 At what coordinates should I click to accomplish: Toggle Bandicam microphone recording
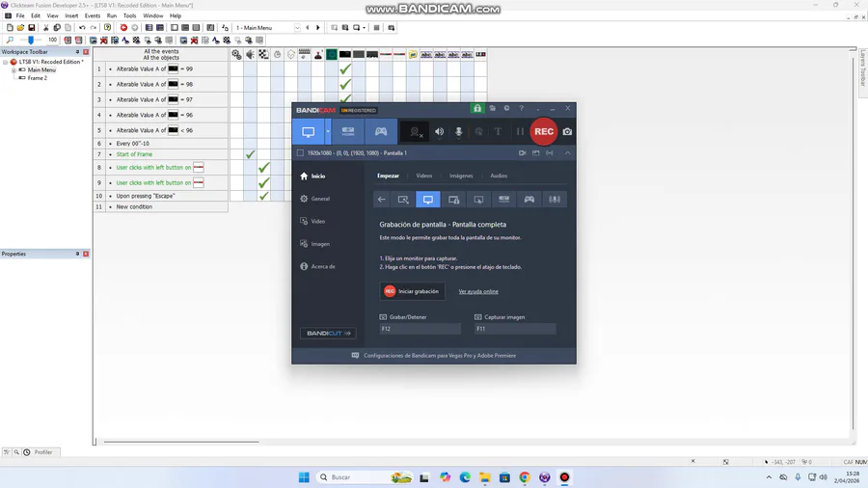(x=458, y=132)
